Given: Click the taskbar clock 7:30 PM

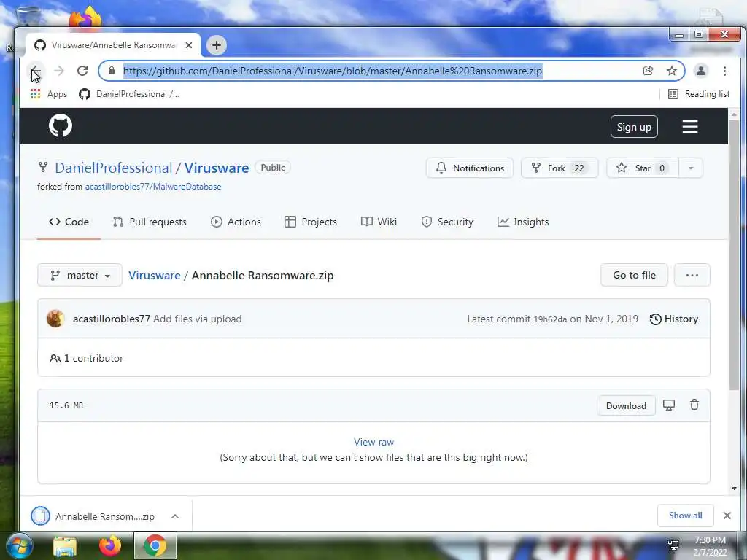Looking at the screenshot, I should coord(711,540).
